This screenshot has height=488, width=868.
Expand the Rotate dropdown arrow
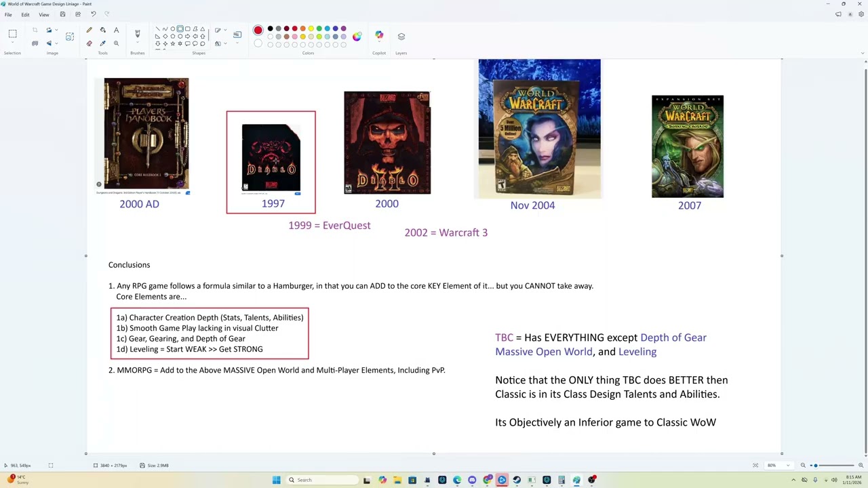click(56, 30)
